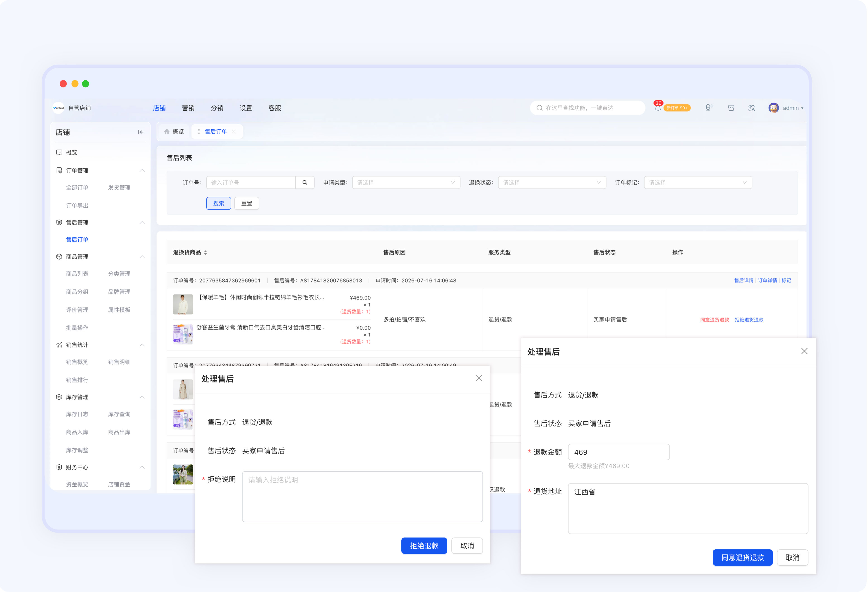The image size is (868, 592).
Task: Open 库存查询 in the sidebar
Action: point(119,414)
